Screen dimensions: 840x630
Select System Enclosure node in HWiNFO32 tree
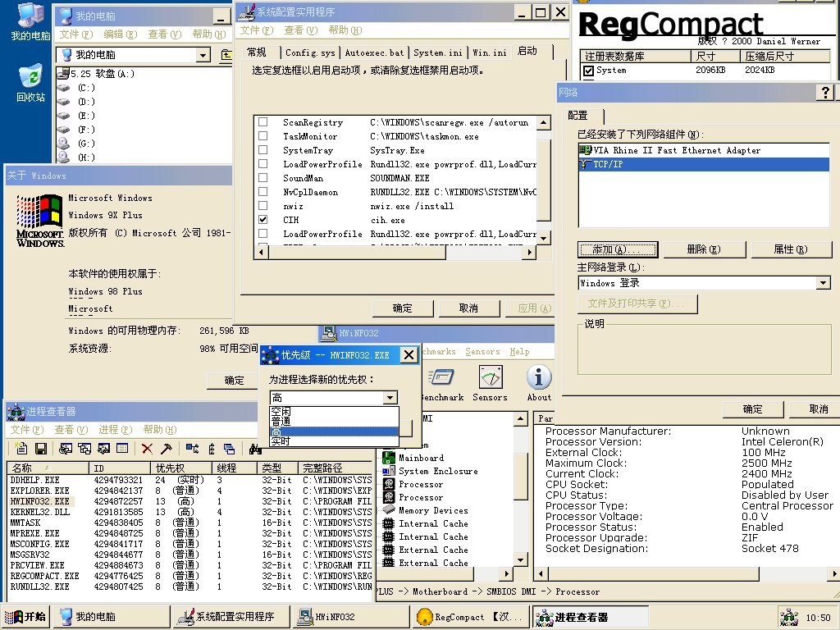[x=430, y=471]
